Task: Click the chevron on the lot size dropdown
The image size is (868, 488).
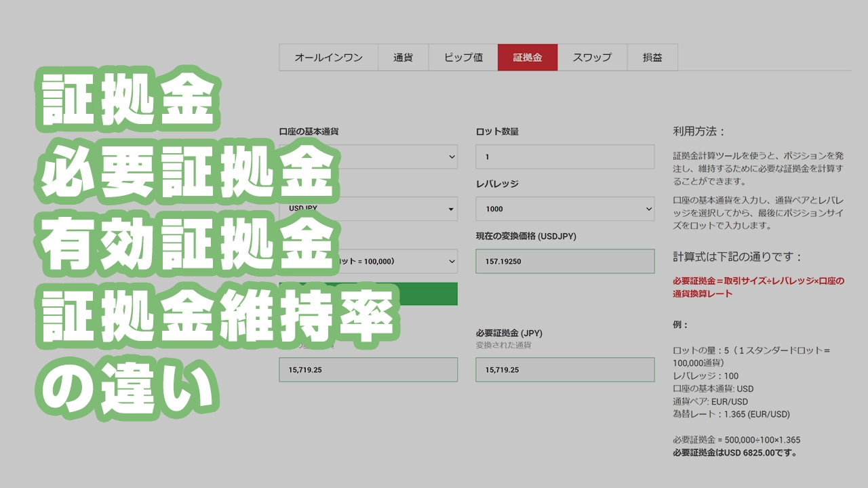Action: 451,261
